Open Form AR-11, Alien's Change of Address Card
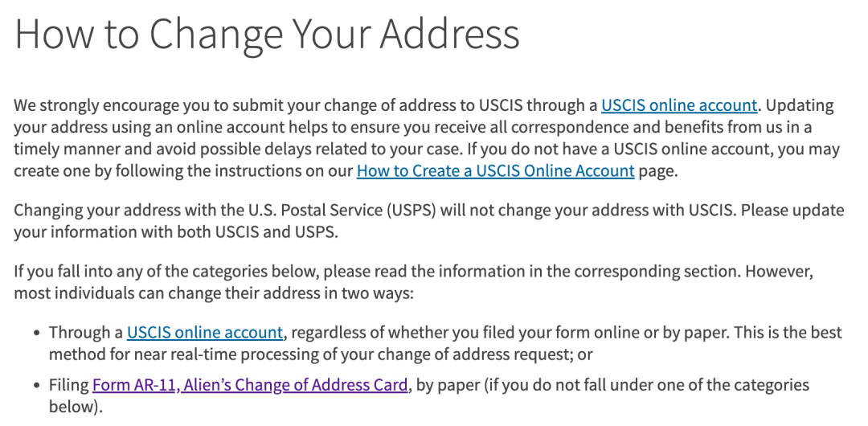The image size is (868, 426). pos(250,385)
